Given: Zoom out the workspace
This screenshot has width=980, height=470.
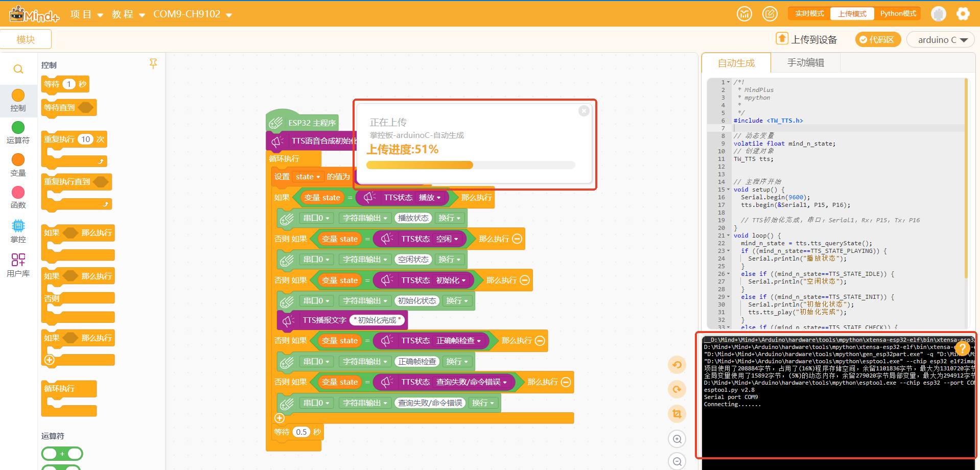Looking at the screenshot, I should pyautogui.click(x=677, y=461).
